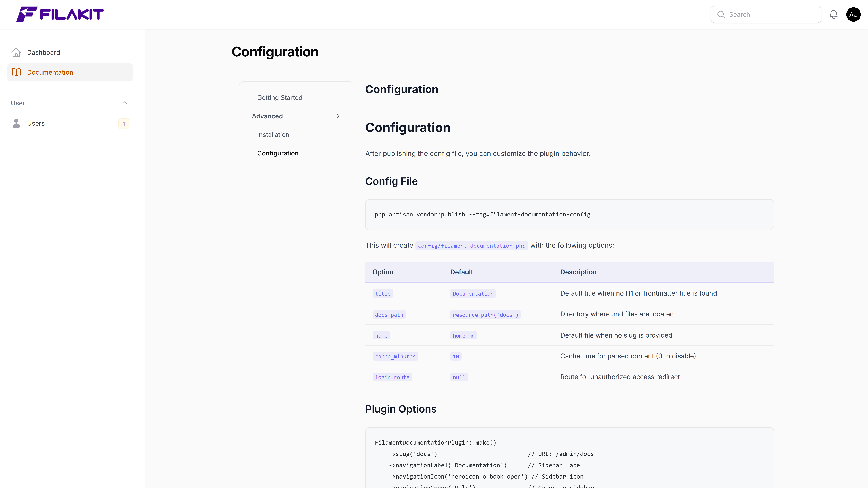Image resolution: width=868 pixels, height=488 pixels.
Task: Click 'Directory where .md files are located'
Action: pos(617,314)
